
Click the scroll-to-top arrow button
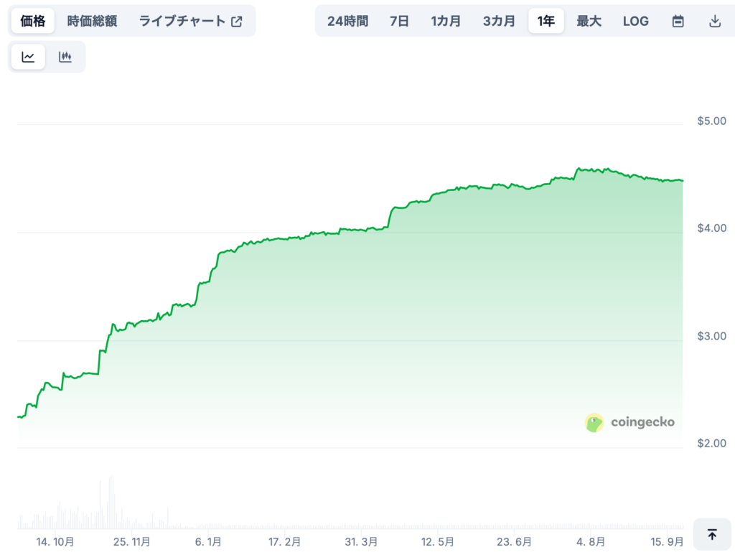click(x=712, y=535)
